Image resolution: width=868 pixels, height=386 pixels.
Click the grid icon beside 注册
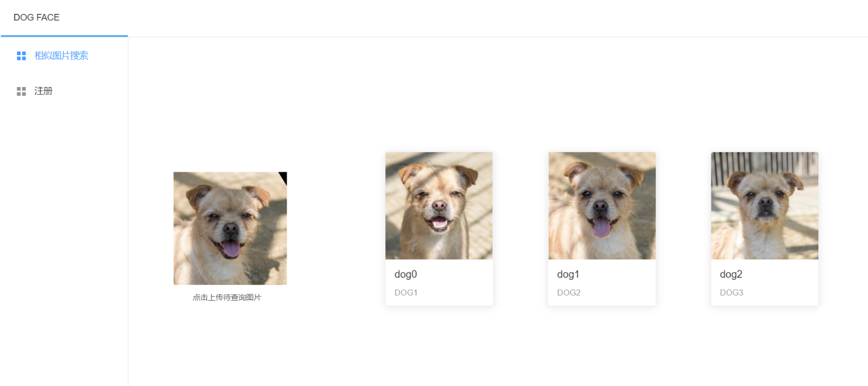coord(21,91)
